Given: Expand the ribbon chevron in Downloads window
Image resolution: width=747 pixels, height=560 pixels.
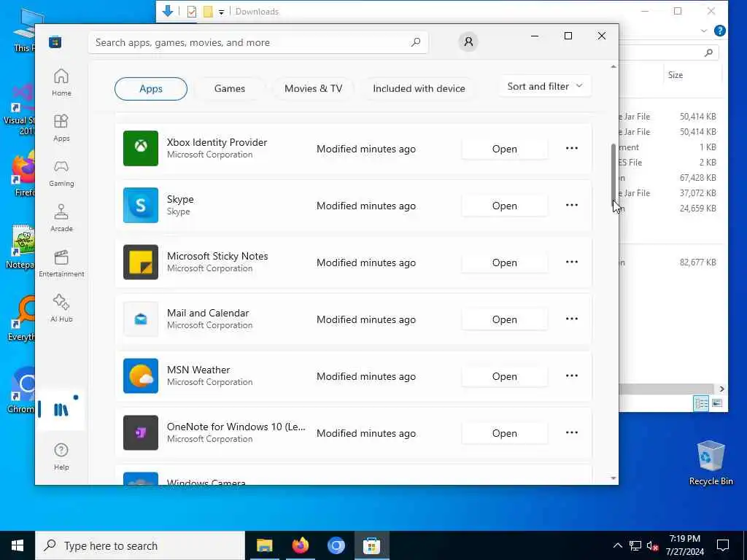Looking at the screenshot, I should pos(704,31).
